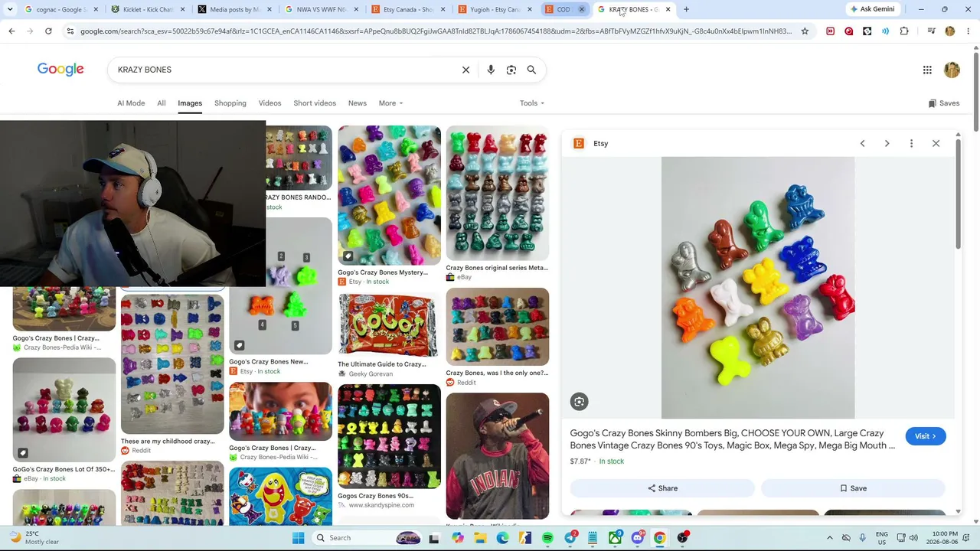
Task: Open The Ultimate Guide to Crazy thumbnail
Action: (x=389, y=325)
